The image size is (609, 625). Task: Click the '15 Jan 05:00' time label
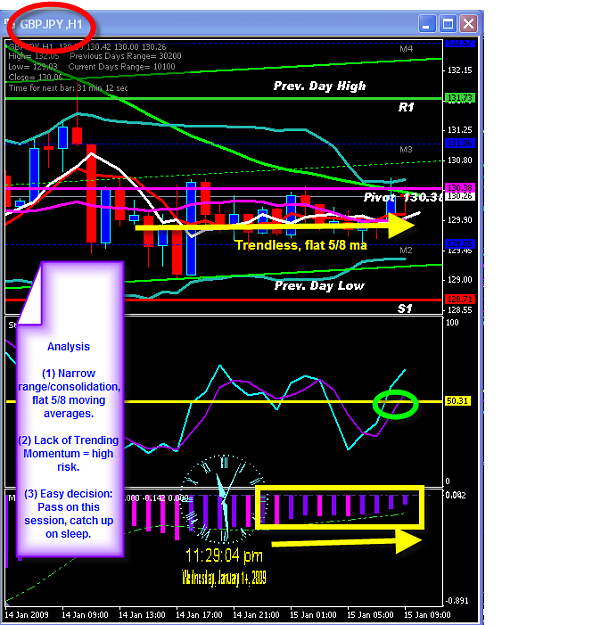pos(370,615)
